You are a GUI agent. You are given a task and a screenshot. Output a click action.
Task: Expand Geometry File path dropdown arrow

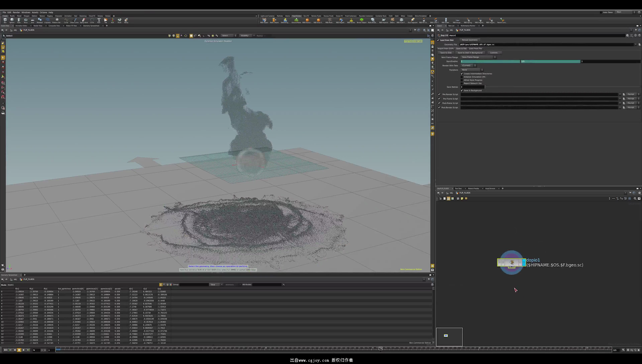pos(636,44)
